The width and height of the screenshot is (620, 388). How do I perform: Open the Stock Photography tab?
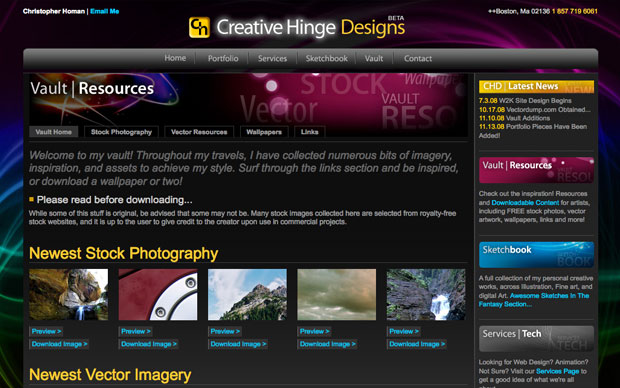tap(121, 132)
